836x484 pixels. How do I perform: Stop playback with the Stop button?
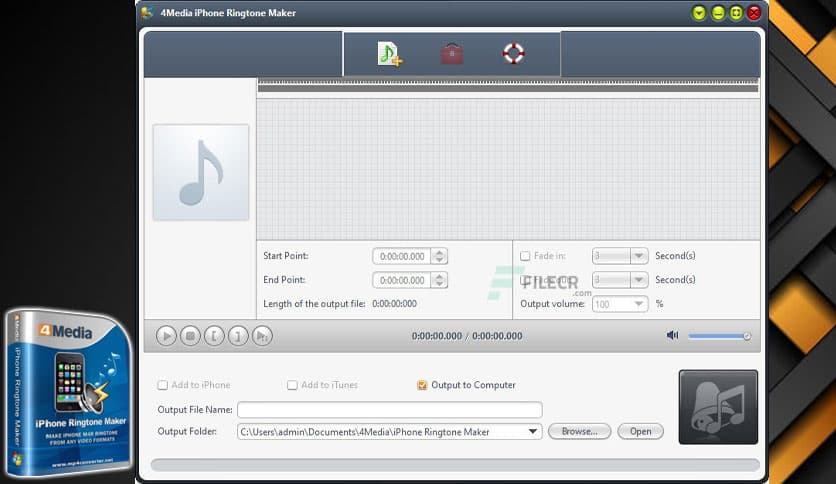[190, 336]
